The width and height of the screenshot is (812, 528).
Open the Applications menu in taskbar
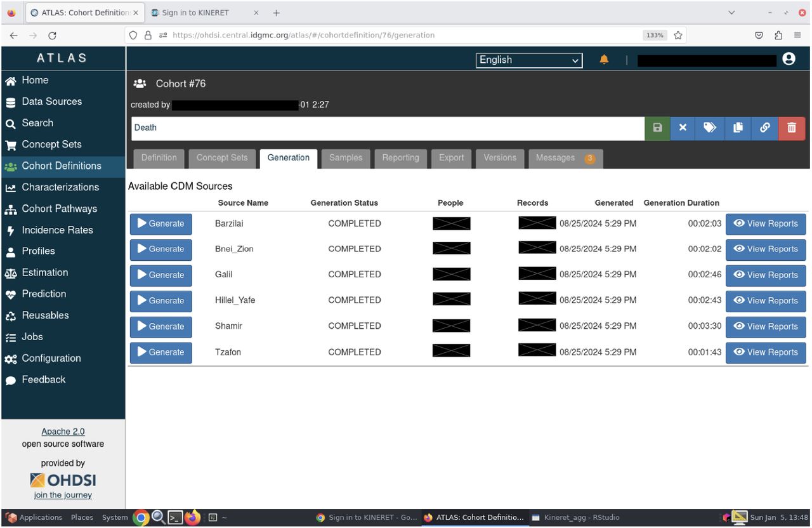click(x=34, y=518)
